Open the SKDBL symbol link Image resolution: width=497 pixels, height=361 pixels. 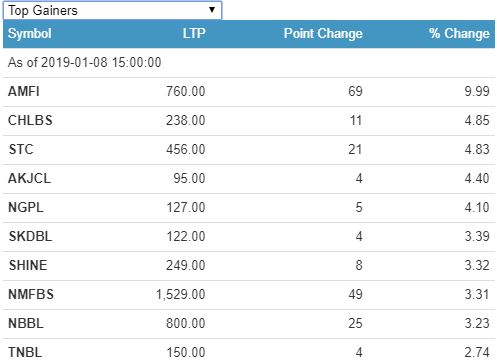click(x=30, y=236)
